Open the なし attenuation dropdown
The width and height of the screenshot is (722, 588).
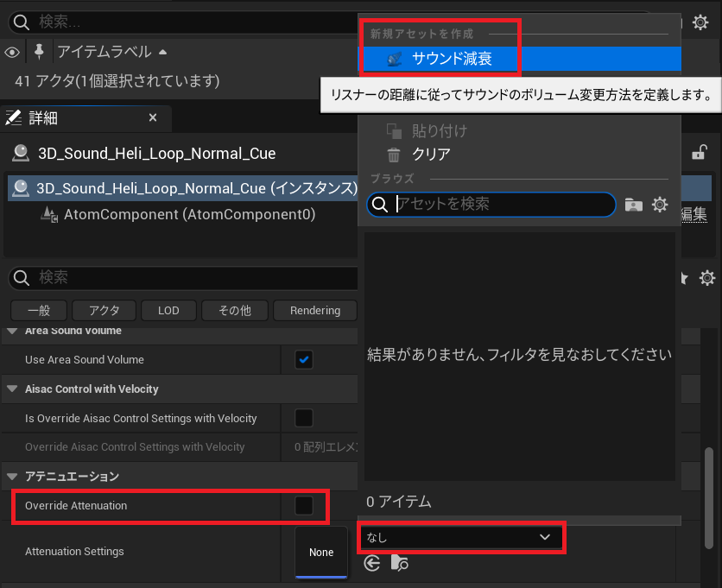461,537
